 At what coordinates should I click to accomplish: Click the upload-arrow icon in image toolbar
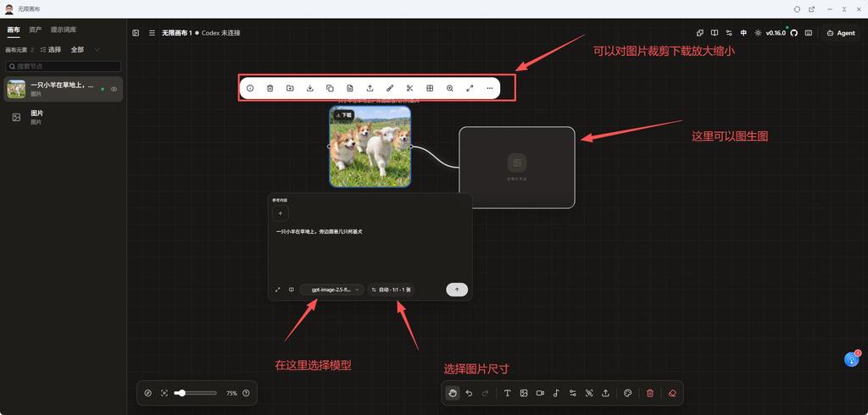[x=370, y=88]
